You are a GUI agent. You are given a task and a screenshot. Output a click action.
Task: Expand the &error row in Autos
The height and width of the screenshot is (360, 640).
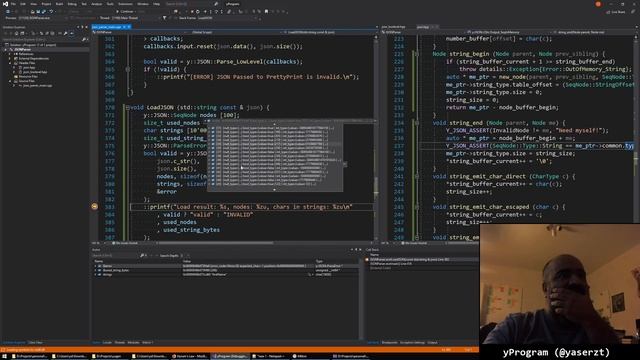point(96,266)
